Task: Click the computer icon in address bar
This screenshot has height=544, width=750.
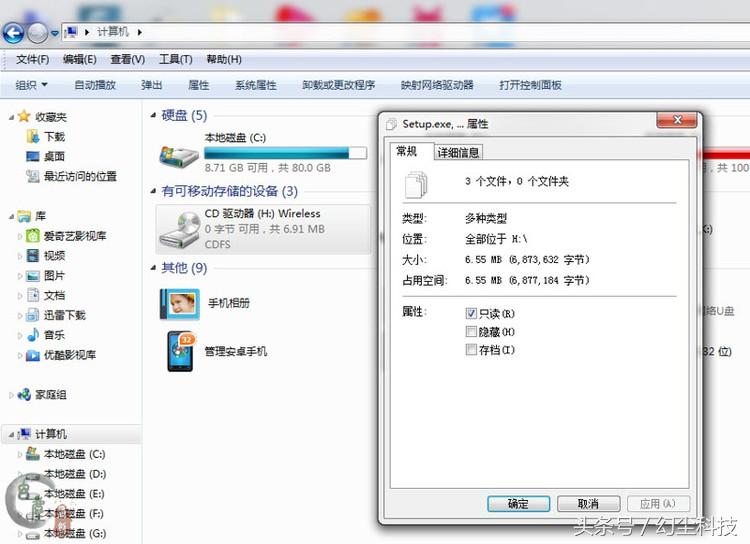Action: click(71, 32)
